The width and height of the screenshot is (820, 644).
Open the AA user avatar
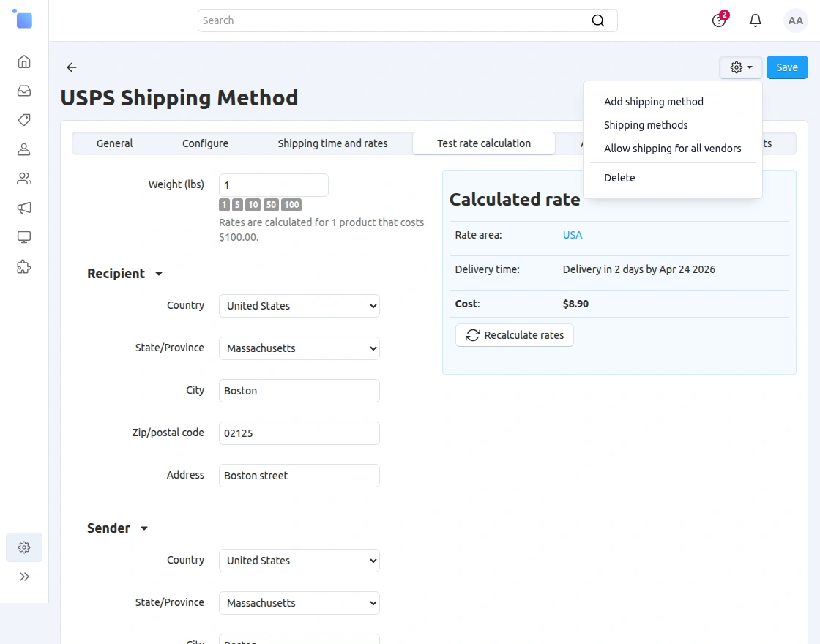coord(795,20)
